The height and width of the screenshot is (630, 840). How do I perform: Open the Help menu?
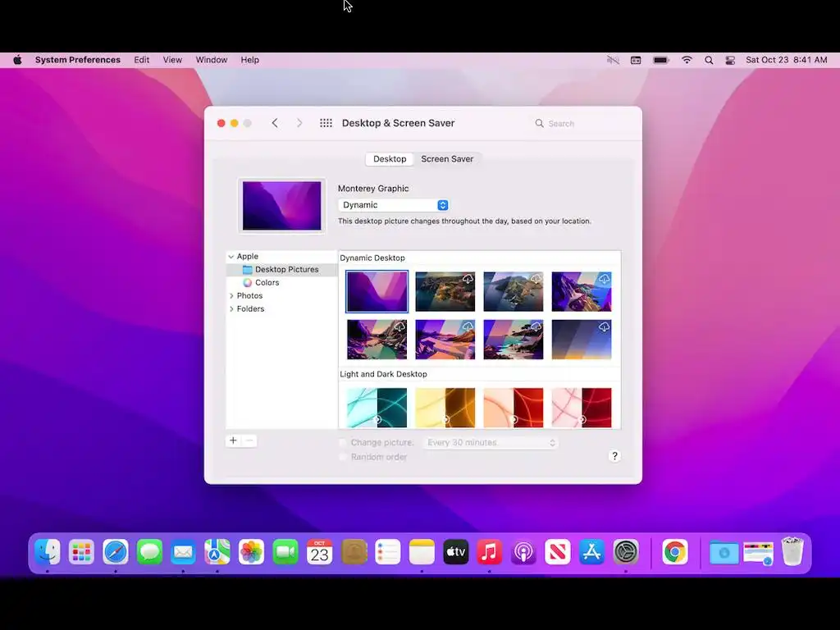[x=249, y=60]
